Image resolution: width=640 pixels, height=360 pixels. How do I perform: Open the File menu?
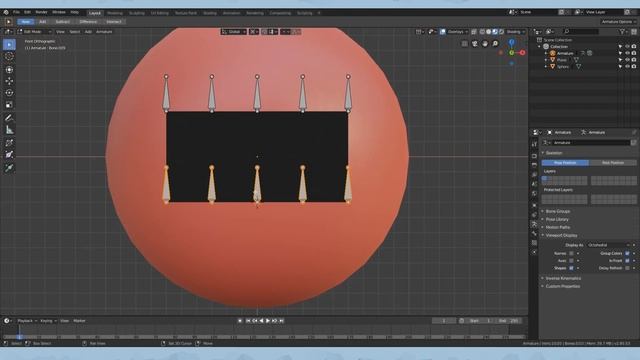tap(16, 12)
